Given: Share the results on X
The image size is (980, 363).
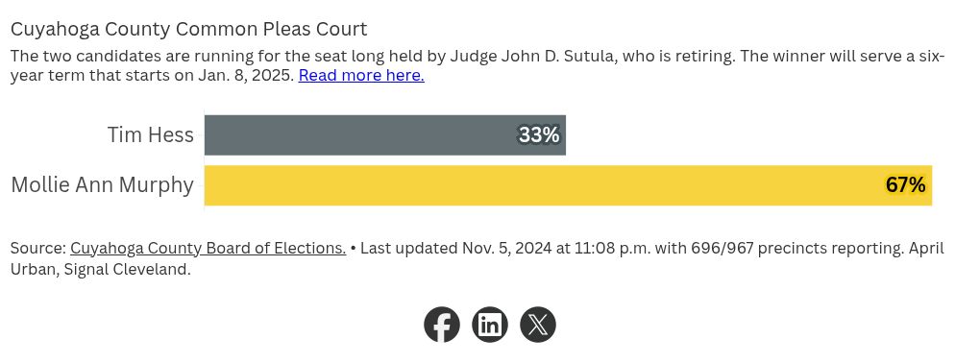Looking at the screenshot, I should click(x=537, y=325).
